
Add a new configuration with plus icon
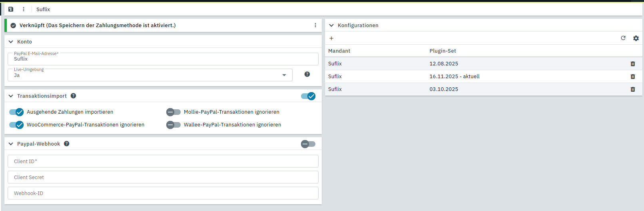331,38
